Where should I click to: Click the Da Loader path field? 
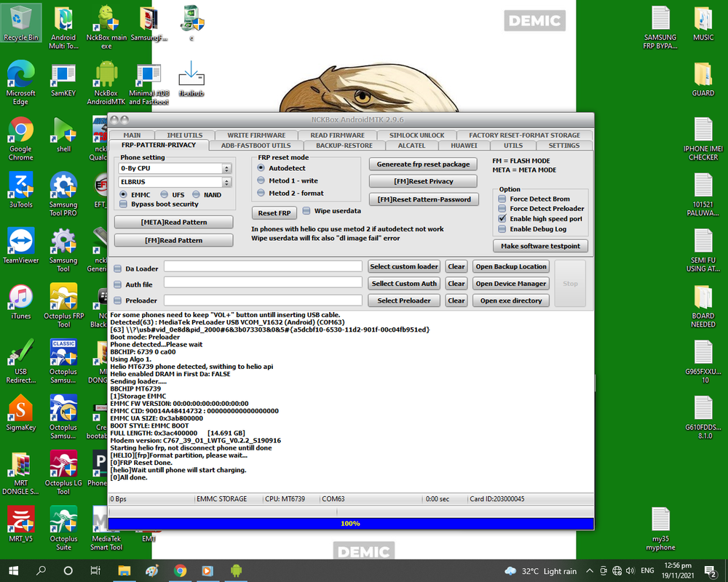[x=263, y=266]
